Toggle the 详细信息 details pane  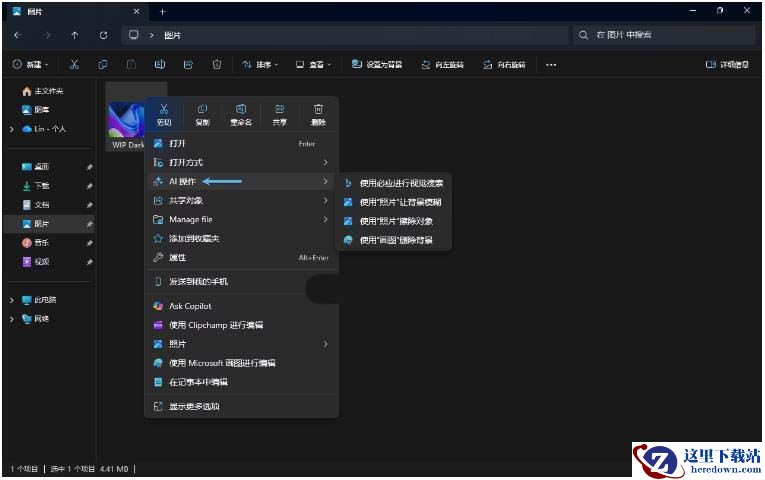pyautogui.click(x=727, y=64)
